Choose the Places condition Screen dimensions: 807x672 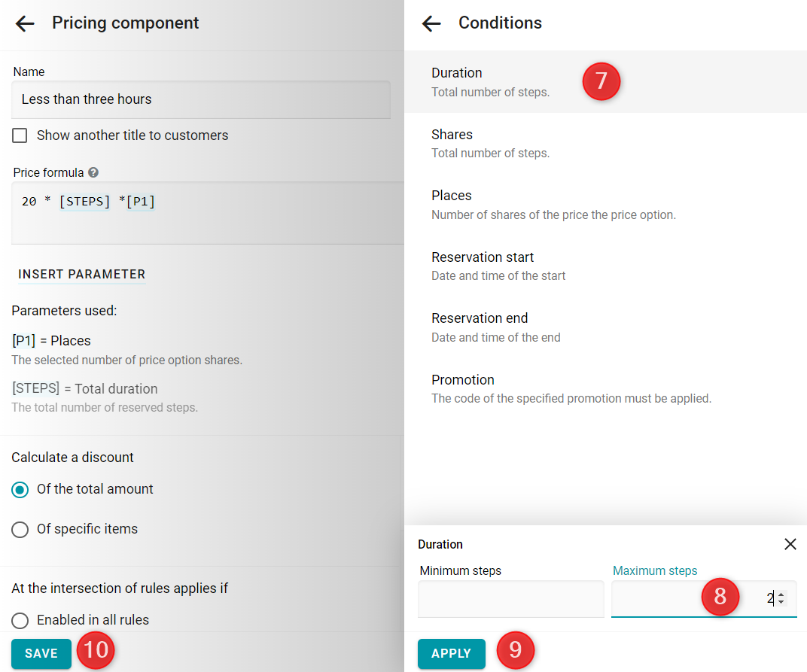(x=605, y=205)
